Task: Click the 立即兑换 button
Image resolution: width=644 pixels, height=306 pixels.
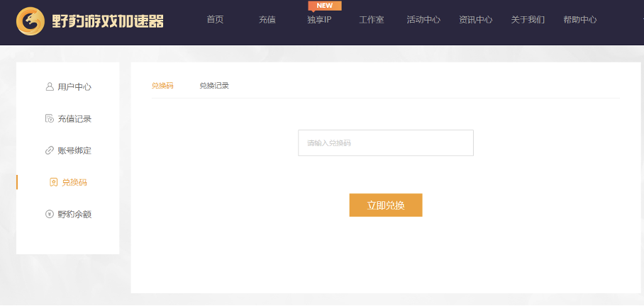Action: click(x=386, y=205)
